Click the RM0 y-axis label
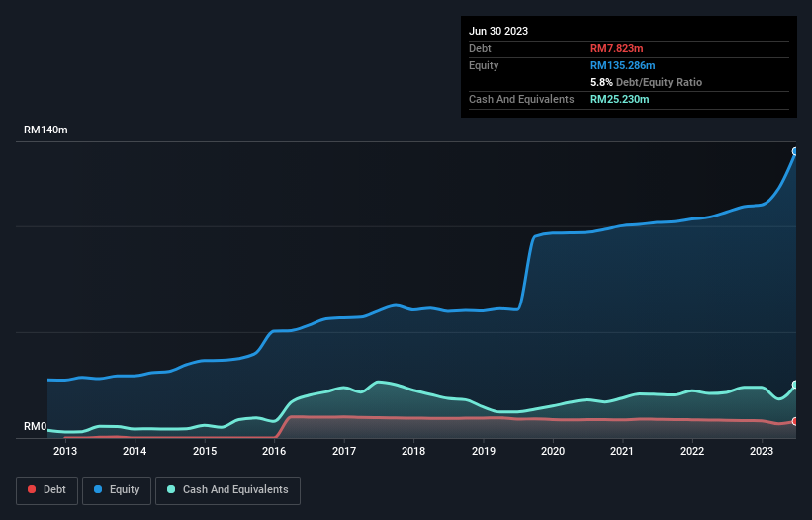Image resolution: width=812 pixels, height=520 pixels. pos(36,427)
